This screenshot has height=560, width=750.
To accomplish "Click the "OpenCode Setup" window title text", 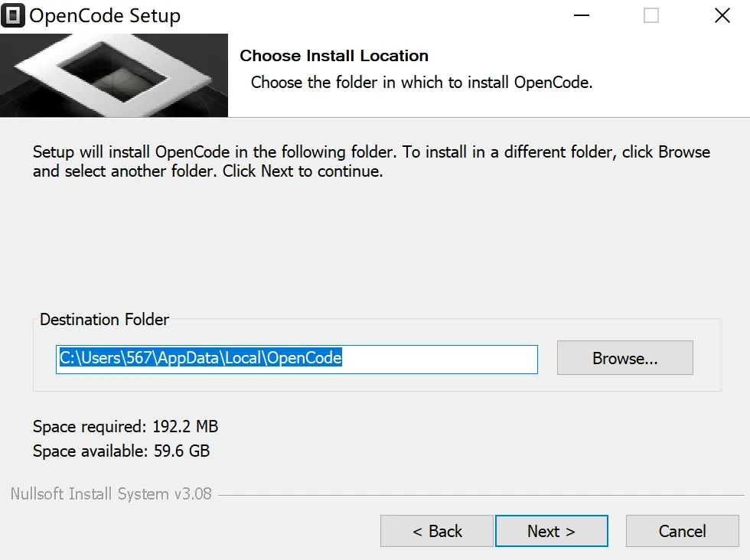I will point(106,15).
